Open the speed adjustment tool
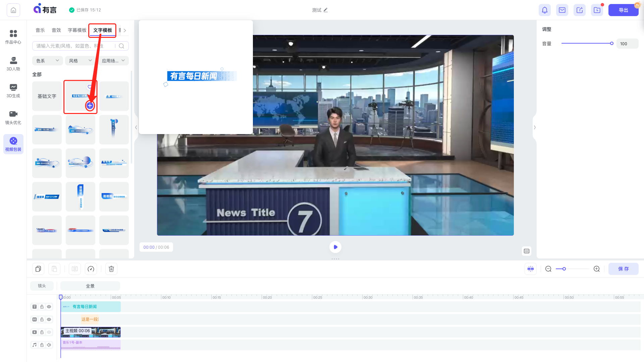 (91, 269)
